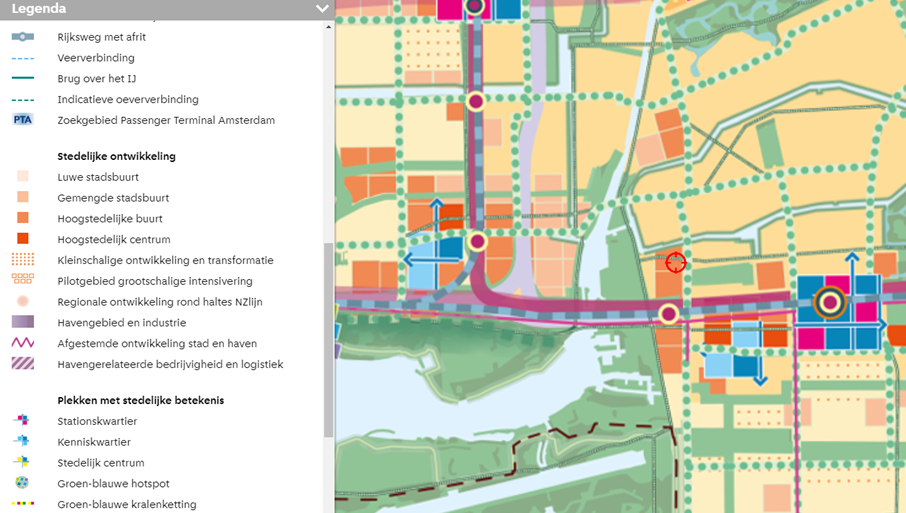Click the Stedelijk centrum legend icon

pyautogui.click(x=21, y=462)
